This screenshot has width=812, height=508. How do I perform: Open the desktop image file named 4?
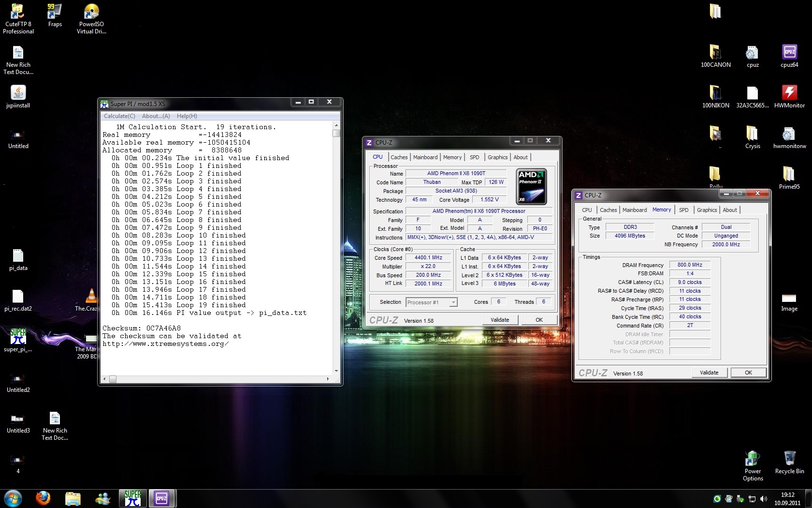[x=18, y=463]
